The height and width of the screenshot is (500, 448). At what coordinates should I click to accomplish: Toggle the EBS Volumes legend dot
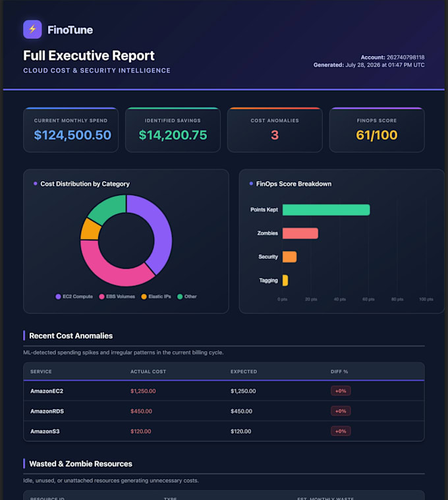(x=101, y=296)
